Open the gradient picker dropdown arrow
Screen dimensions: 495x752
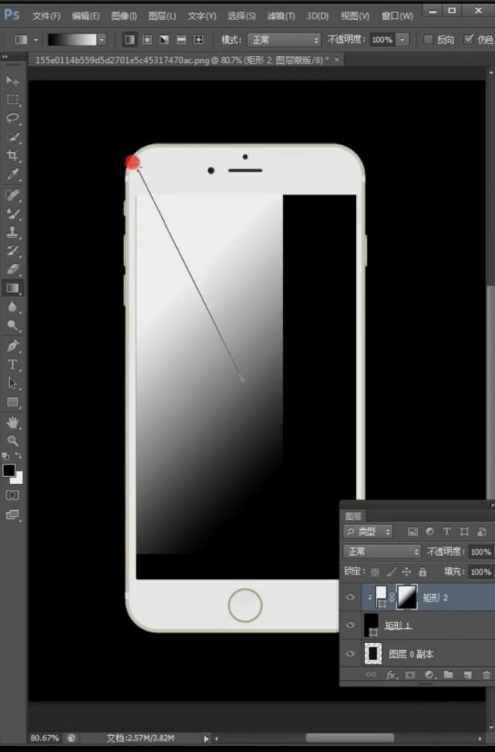102,40
